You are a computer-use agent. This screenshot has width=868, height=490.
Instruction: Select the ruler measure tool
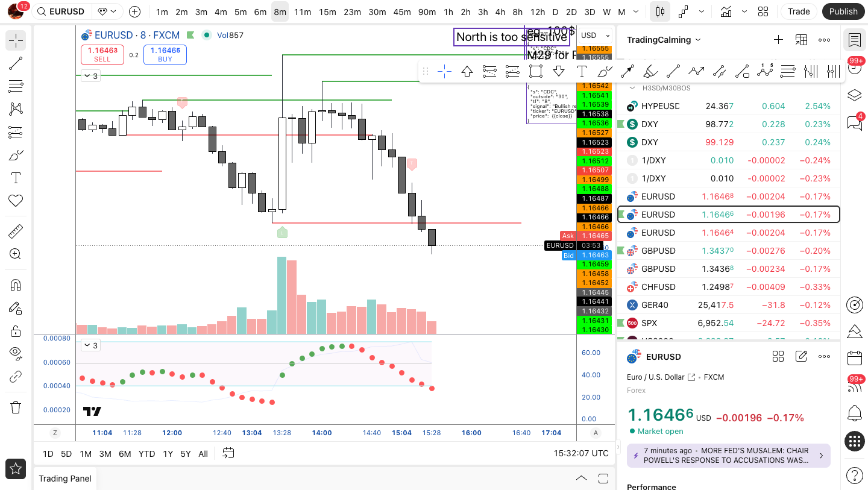pos(16,231)
